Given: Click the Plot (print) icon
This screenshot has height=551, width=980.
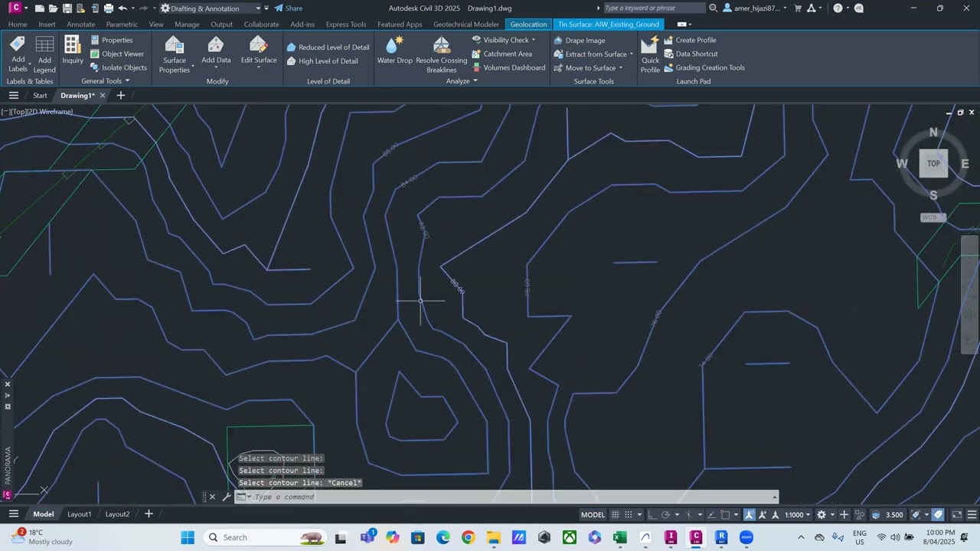Looking at the screenshot, I should tap(108, 8).
